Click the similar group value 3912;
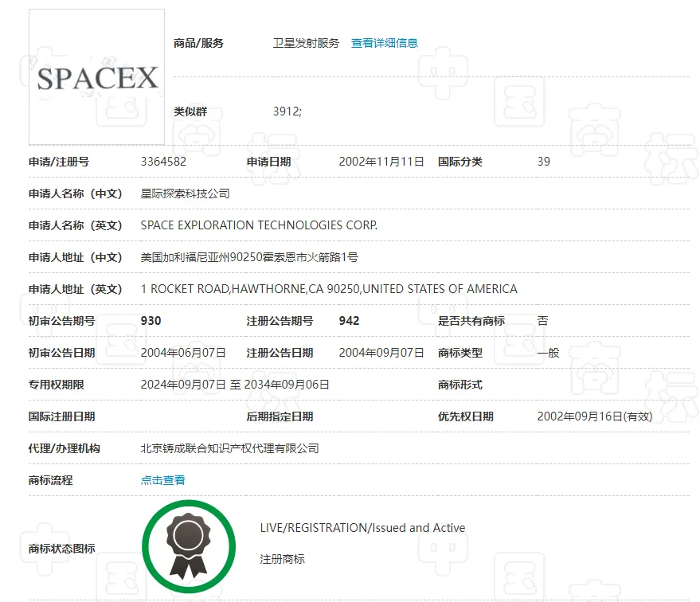The image size is (700, 602). coord(287,111)
